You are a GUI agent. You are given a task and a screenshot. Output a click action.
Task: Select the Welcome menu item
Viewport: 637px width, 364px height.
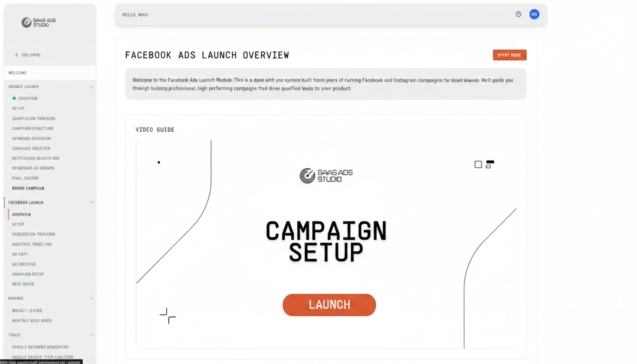click(18, 73)
